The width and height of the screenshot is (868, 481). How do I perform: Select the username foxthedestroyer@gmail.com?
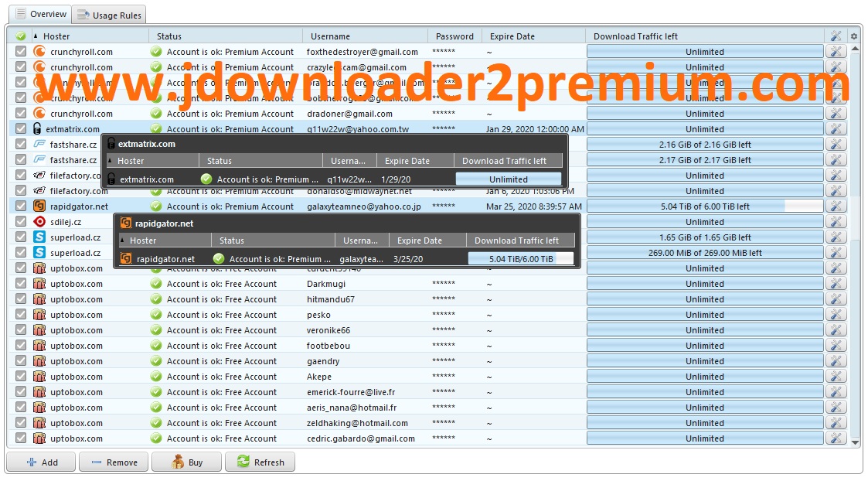[x=362, y=52]
